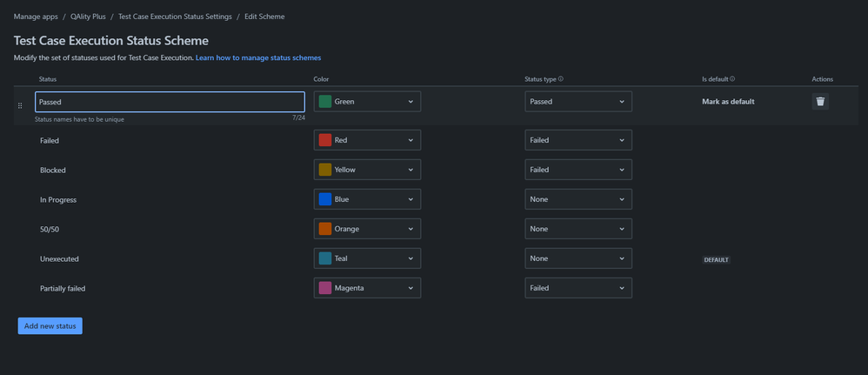The image size is (868, 375).
Task: Open status type dropdown for the Failed status row
Action: coord(578,140)
